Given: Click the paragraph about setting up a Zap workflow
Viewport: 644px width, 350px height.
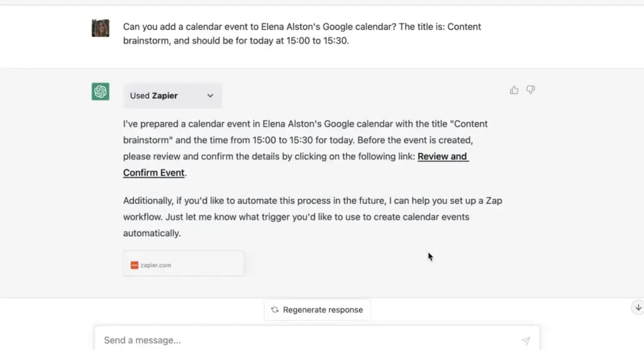Looking at the screenshot, I should (x=304, y=217).
